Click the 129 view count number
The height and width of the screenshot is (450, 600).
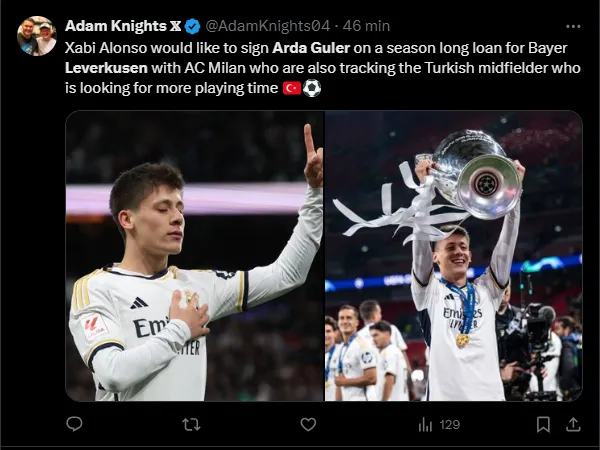(449, 424)
